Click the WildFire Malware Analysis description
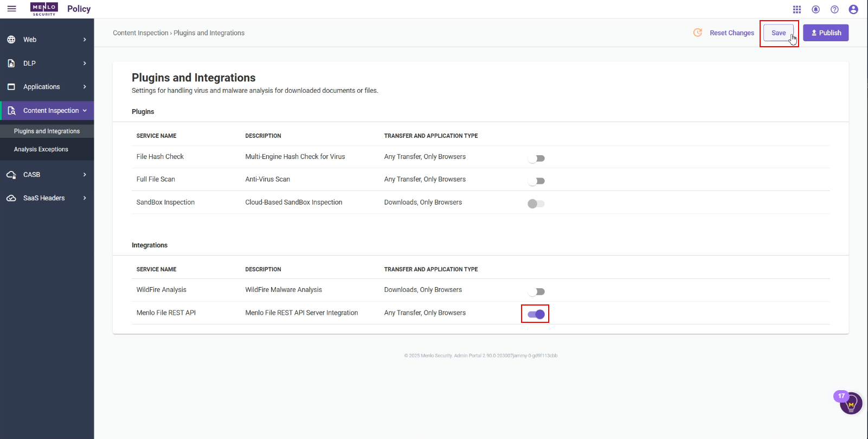Screen dimensions: 868x439 (284, 290)
